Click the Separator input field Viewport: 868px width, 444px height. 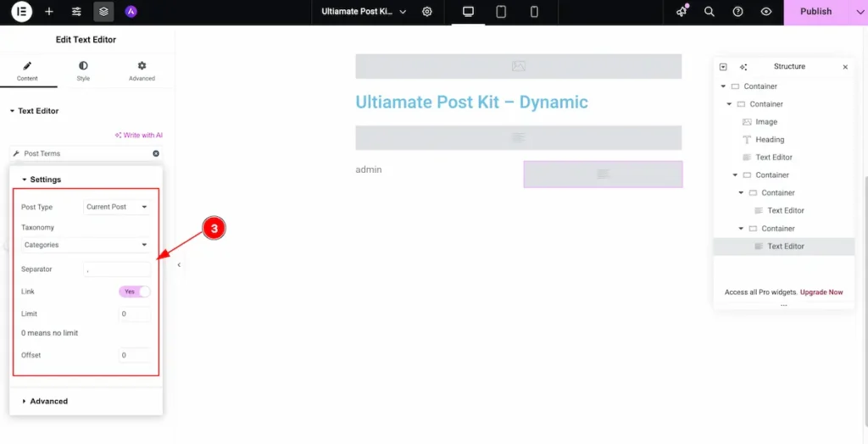point(117,269)
